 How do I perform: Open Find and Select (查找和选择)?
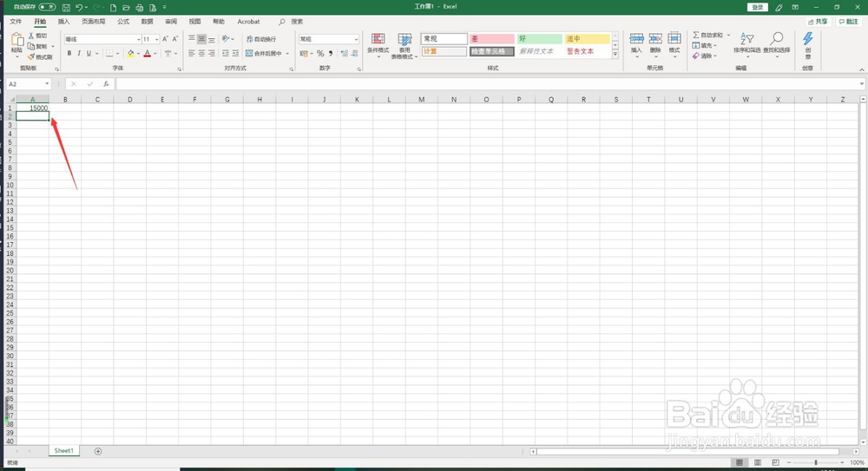(x=777, y=46)
